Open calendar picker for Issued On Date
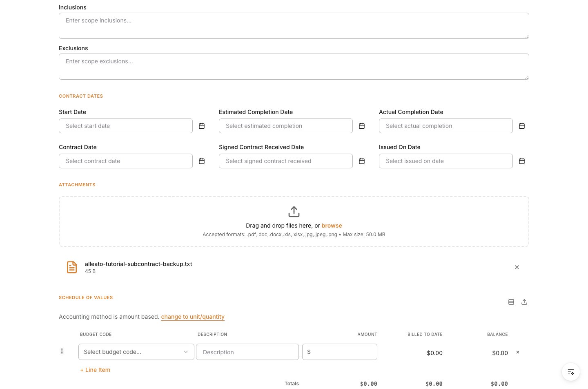The height and width of the screenshot is (389, 588). pos(522,161)
